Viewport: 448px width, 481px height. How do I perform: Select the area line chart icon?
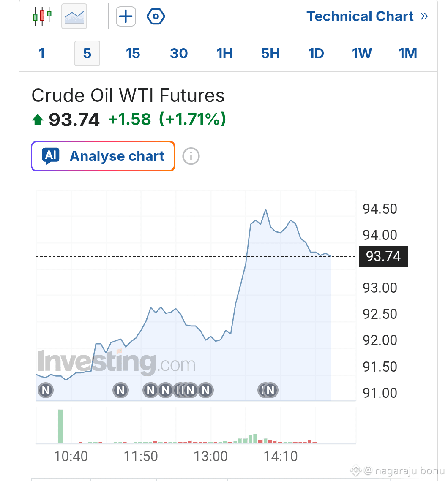coord(74,16)
